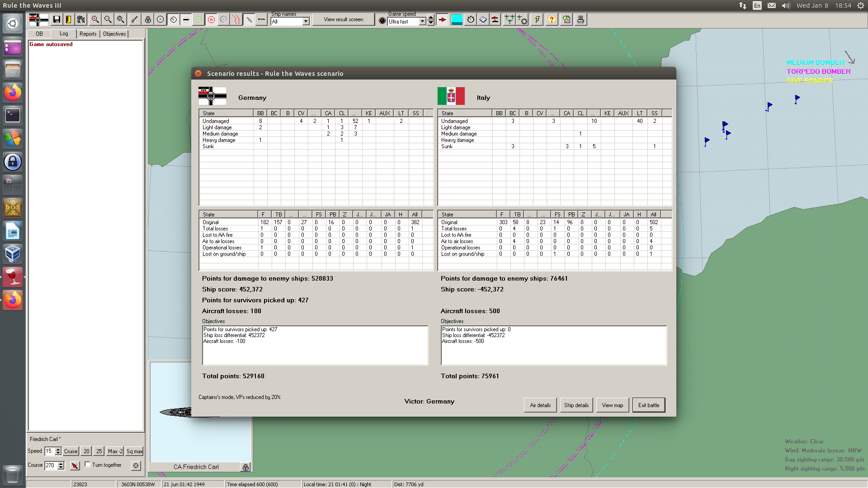Image resolution: width=868 pixels, height=488 pixels.
Task: Click the computer with printer icon
Action: (x=580, y=19)
